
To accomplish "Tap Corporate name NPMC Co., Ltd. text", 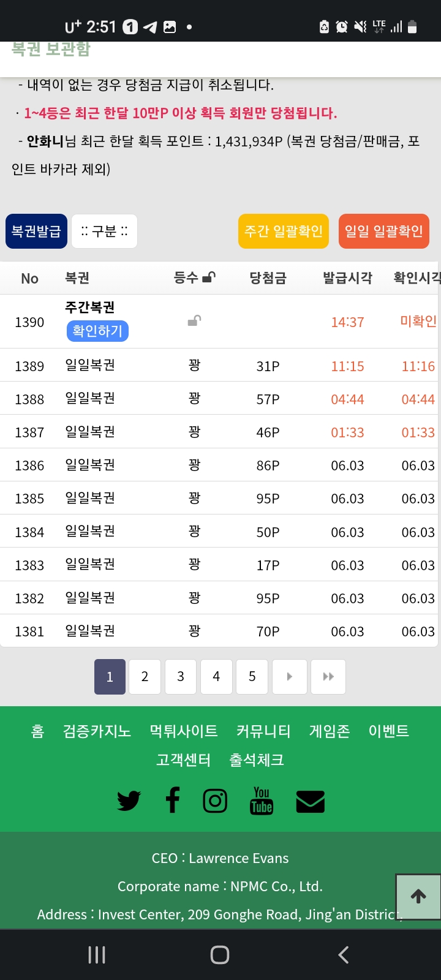I will coord(220,886).
